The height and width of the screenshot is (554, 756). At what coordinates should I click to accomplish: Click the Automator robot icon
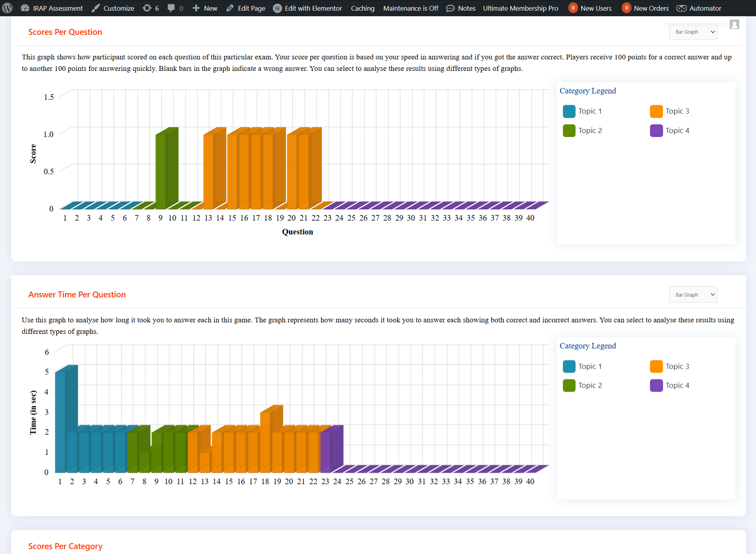tap(681, 8)
